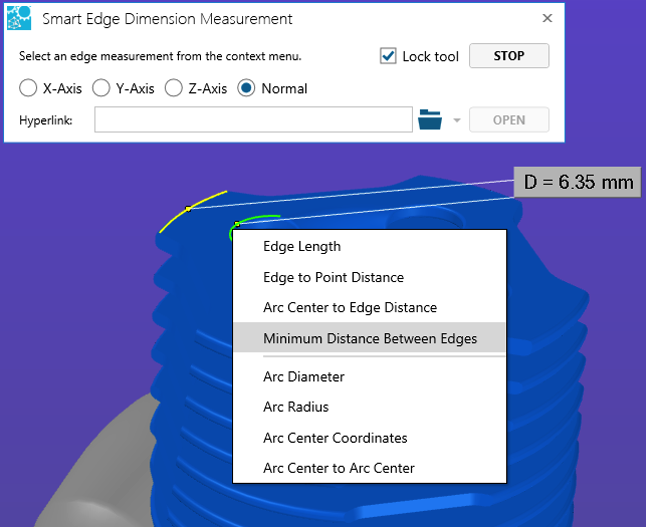Click the OPEN hyperlink button

point(509,120)
